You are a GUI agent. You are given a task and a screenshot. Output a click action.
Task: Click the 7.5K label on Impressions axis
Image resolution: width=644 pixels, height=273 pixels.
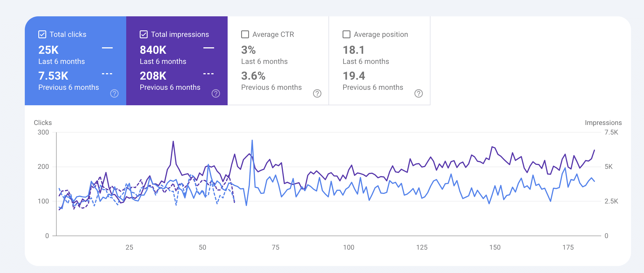coord(611,132)
